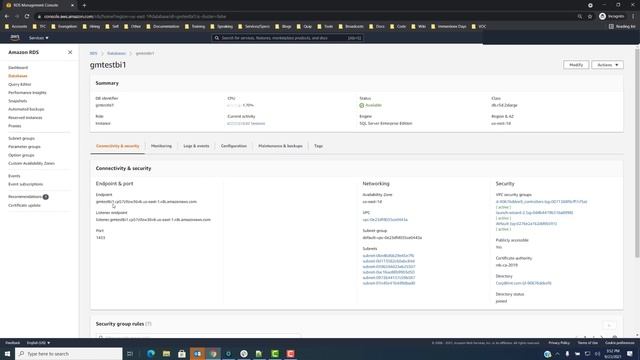Open Certificate update in the sidebar
This screenshot has width=640, height=360.
tap(24, 205)
